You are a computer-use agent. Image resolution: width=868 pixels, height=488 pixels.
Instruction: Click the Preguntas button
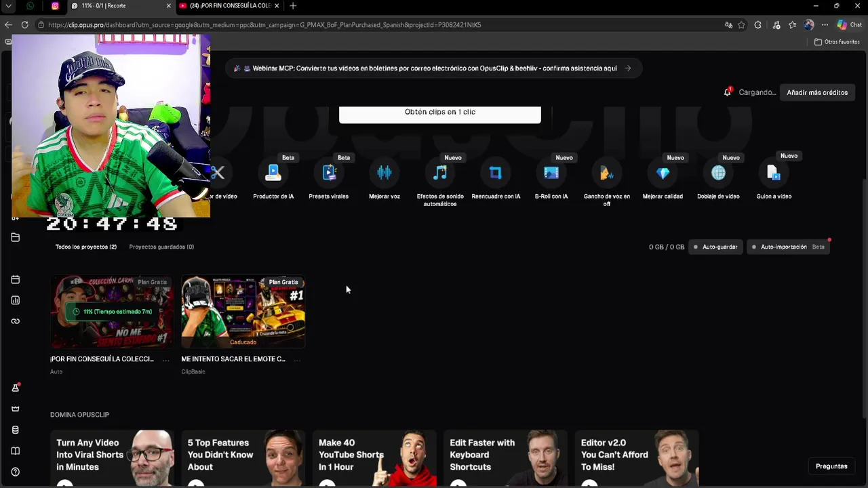click(x=831, y=466)
